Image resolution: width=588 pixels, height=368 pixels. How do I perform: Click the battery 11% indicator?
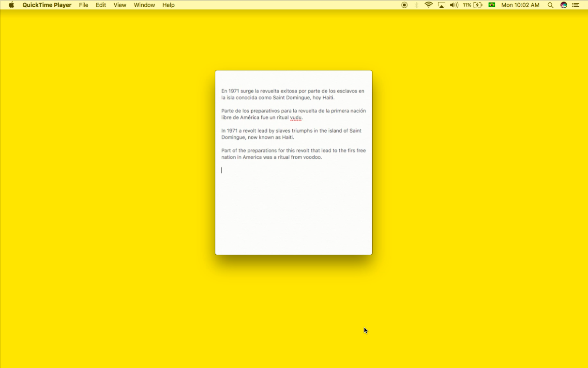click(472, 5)
